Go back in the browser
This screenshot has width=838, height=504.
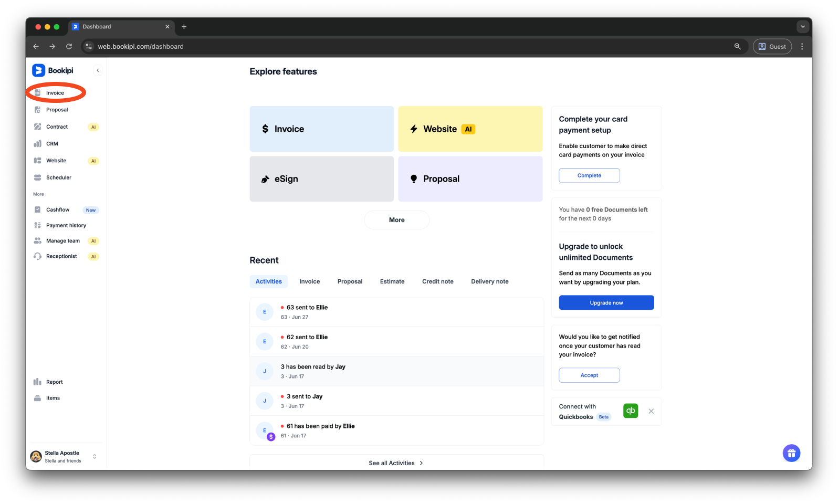click(36, 46)
